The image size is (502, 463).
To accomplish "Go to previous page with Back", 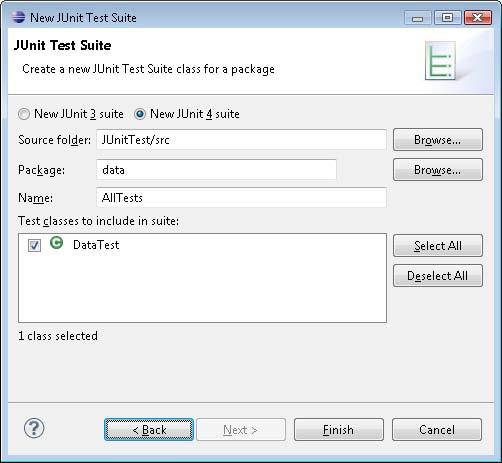I will (x=149, y=430).
